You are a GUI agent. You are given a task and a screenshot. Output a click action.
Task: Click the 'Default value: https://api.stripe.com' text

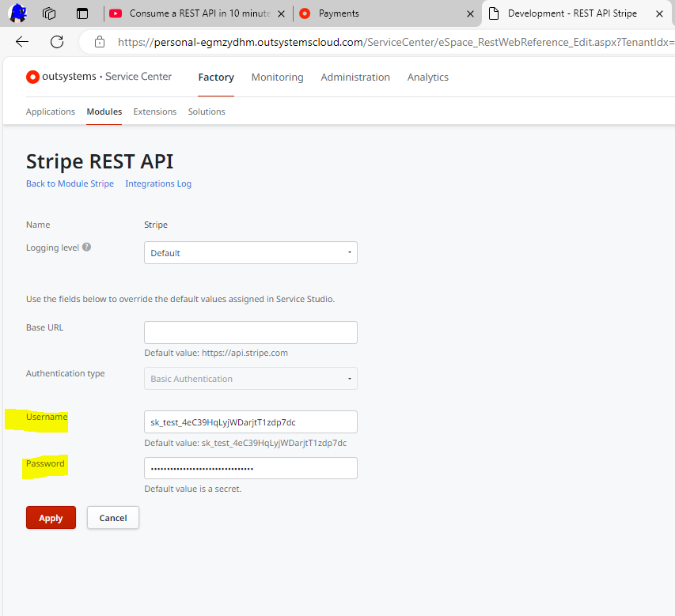point(216,353)
